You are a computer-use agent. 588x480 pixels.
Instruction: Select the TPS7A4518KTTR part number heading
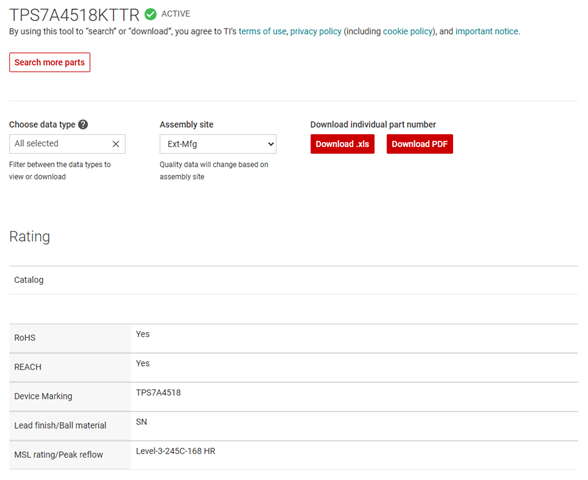(x=74, y=15)
